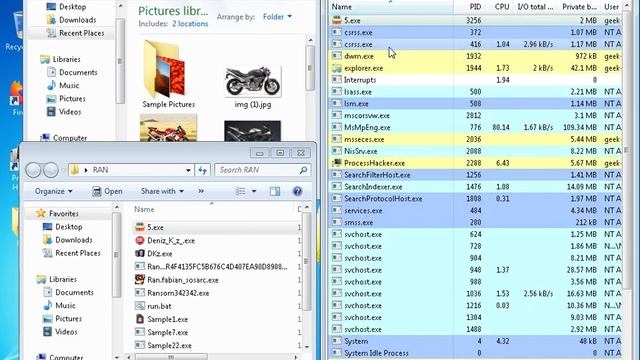640x360 pixels.
Task: Open the Share with dropdown
Action: [x=162, y=191]
